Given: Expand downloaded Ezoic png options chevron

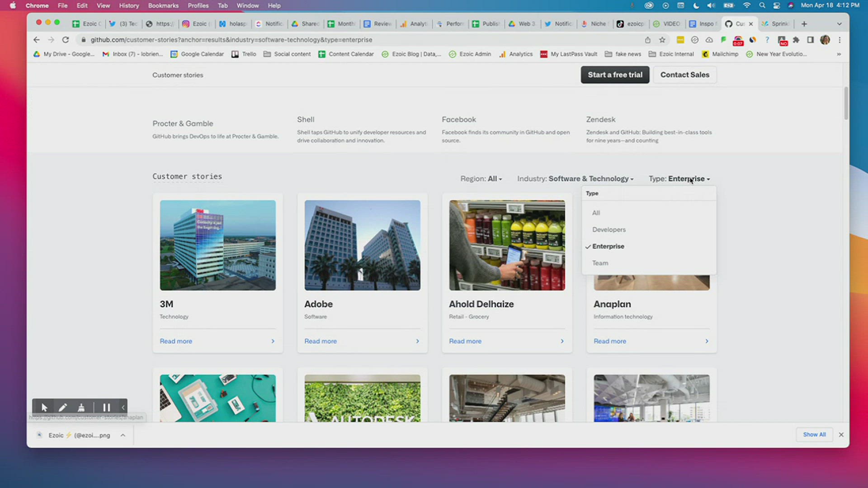Looking at the screenshot, I should pos(123,435).
